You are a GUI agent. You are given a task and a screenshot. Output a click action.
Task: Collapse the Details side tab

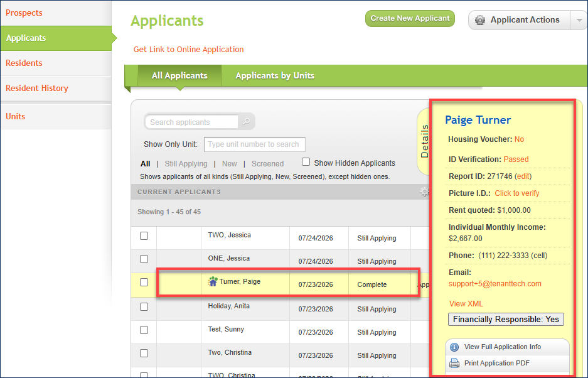click(x=424, y=141)
